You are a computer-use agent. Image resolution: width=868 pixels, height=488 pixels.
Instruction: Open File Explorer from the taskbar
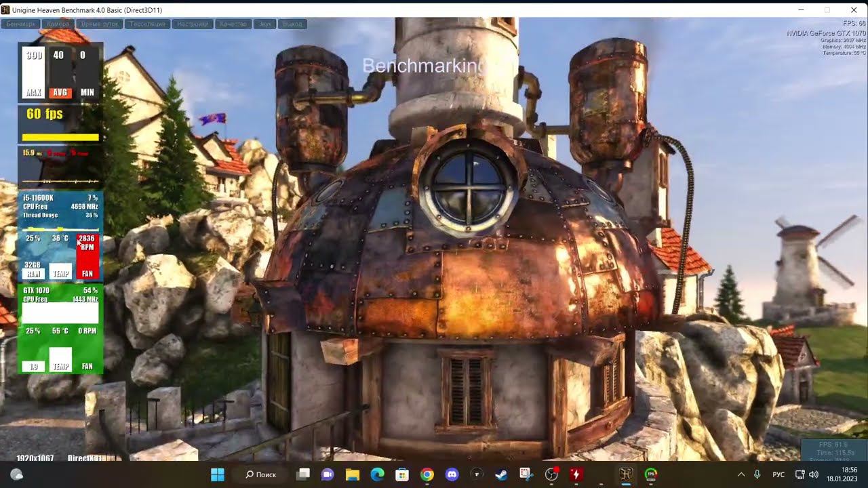tap(353, 474)
